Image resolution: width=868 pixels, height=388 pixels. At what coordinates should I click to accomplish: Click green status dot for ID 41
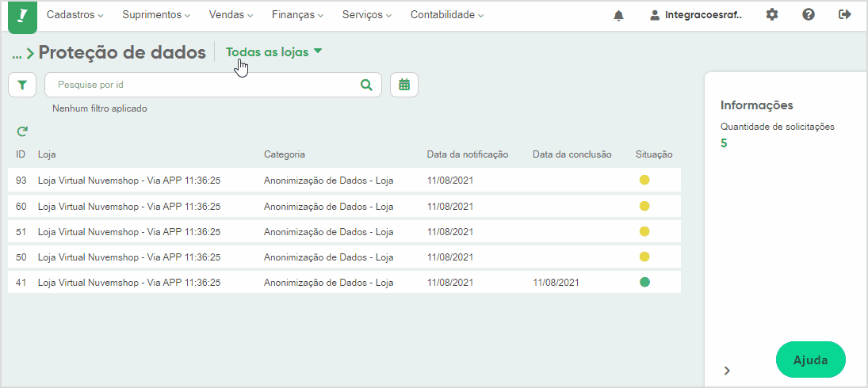(x=644, y=282)
